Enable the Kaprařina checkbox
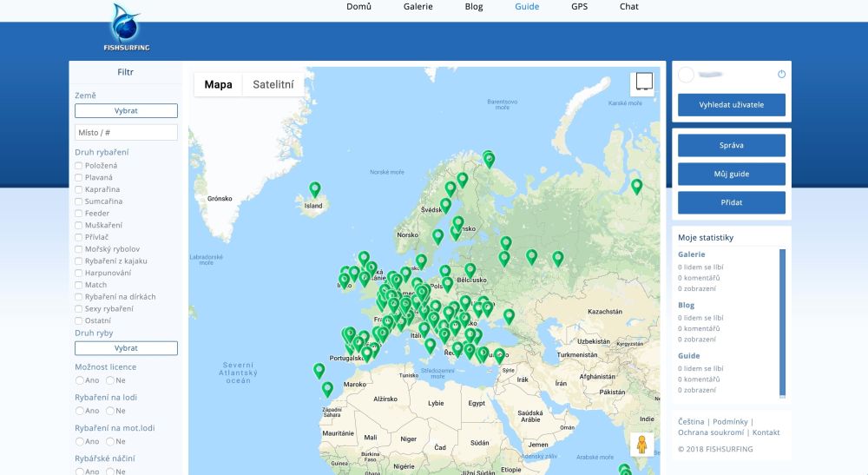 click(x=79, y=189)
